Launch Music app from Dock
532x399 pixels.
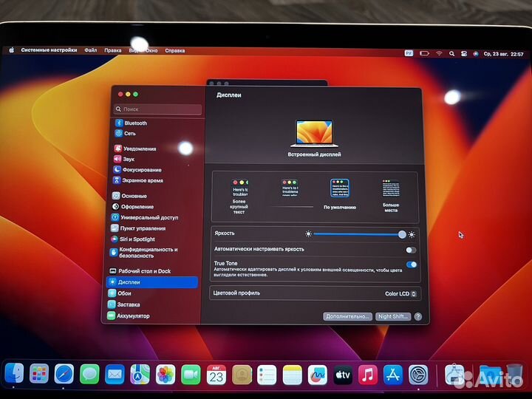click(368, 375)
